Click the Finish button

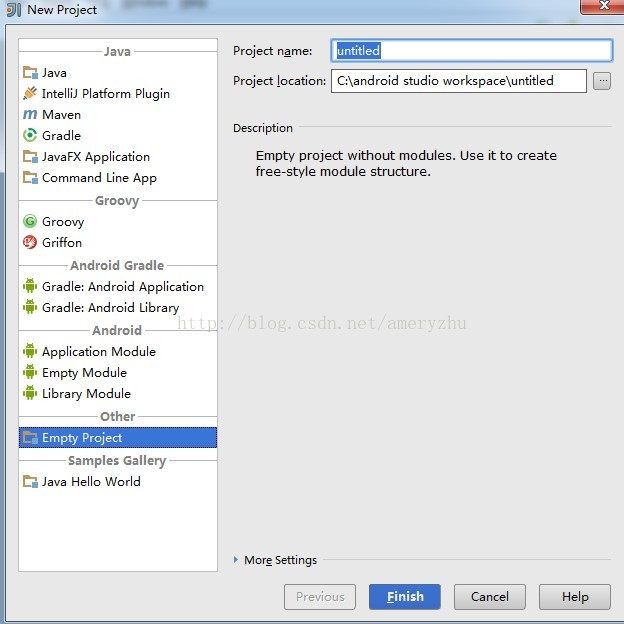[405, 597]
